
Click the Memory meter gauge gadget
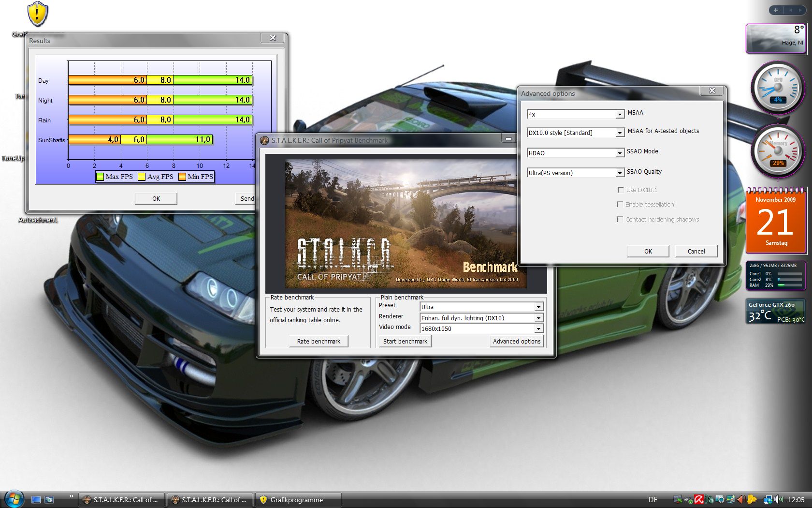(x=778, y=151)
